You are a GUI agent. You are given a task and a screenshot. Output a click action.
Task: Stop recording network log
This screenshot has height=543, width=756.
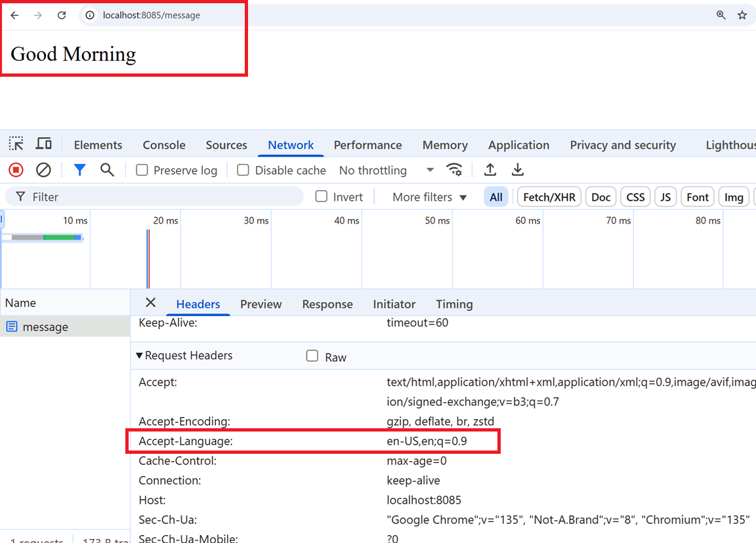[x=16, y=170]
